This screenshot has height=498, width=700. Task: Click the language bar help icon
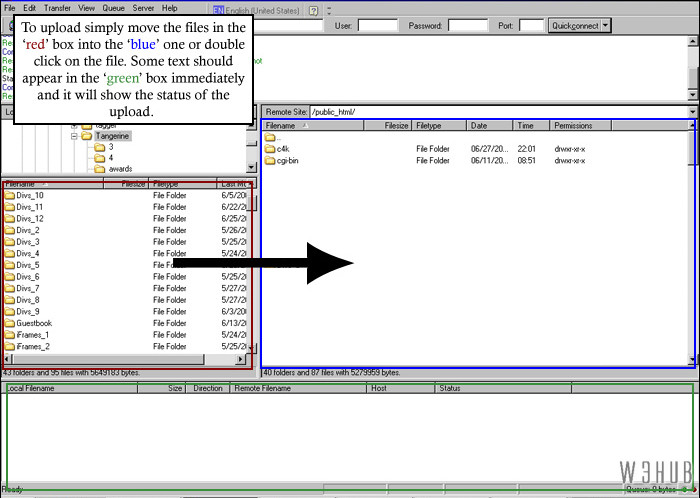314,11
